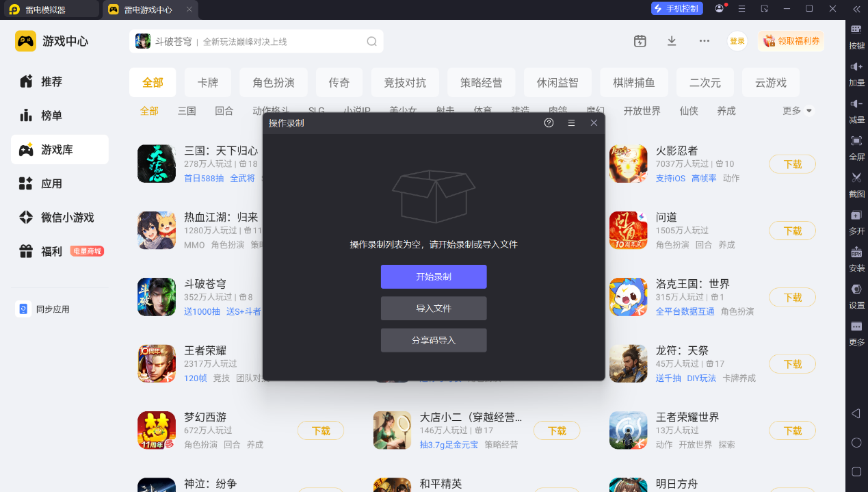Screen dimensions: 868x492
Task: Click the 领取福利券 button
Action: (791, 41)
